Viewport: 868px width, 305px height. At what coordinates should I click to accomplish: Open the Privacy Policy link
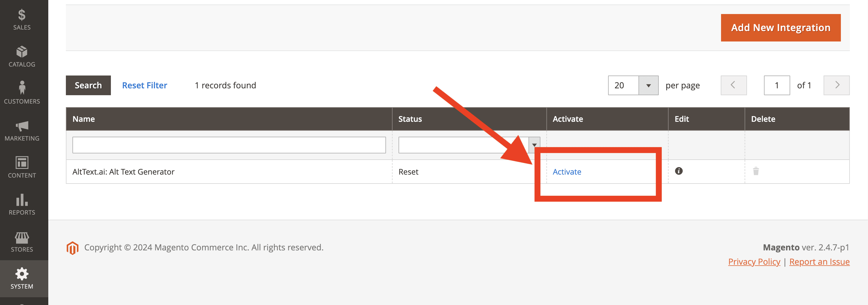[754, 262]
